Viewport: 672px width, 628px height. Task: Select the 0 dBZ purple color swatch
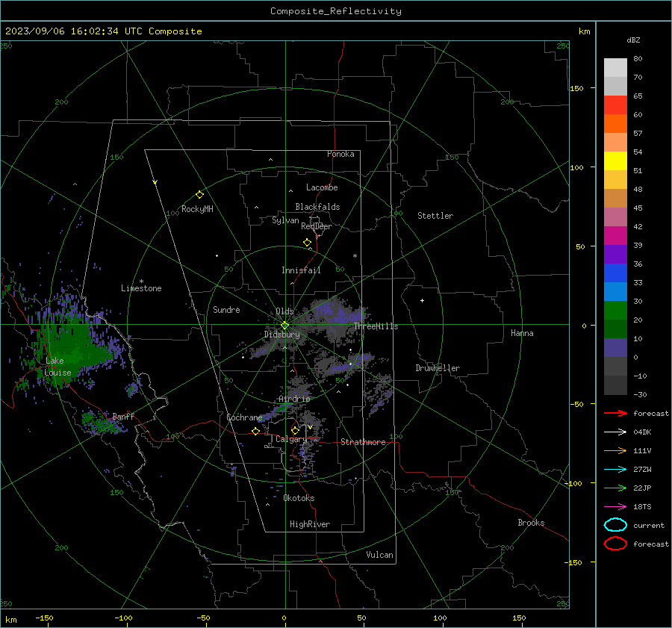615,348
